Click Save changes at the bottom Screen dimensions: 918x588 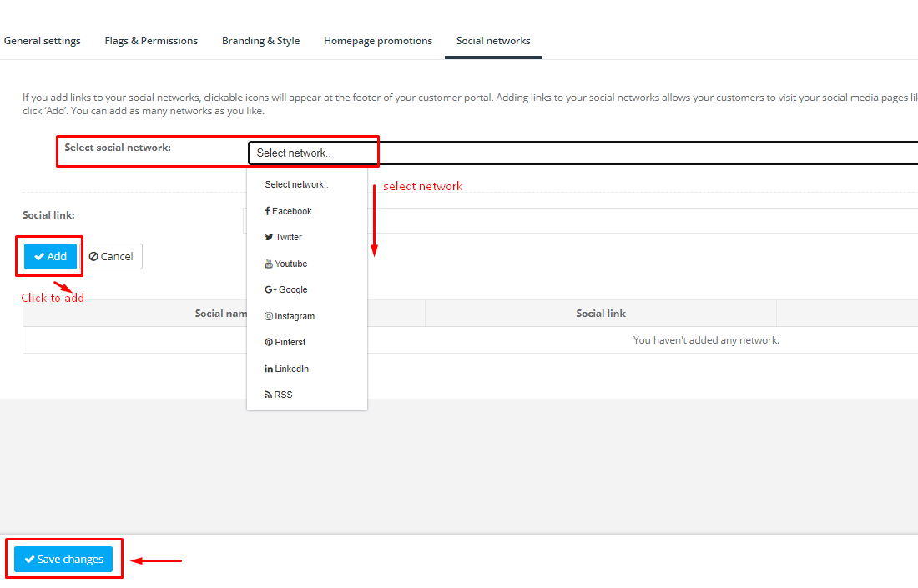coord(63,559)
